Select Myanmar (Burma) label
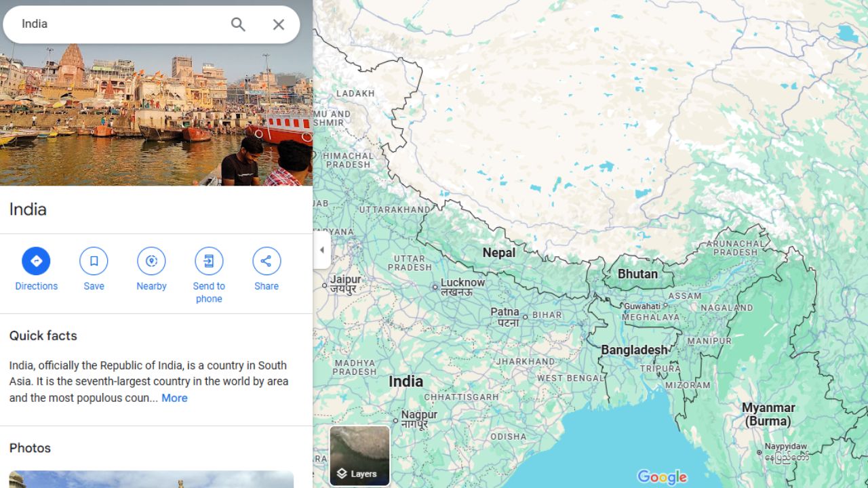 [768, 414]
